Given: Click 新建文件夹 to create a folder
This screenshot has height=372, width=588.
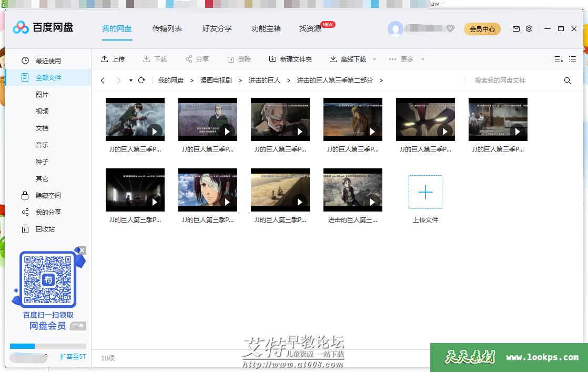Looking at the screenshot, I should [290, 59].
